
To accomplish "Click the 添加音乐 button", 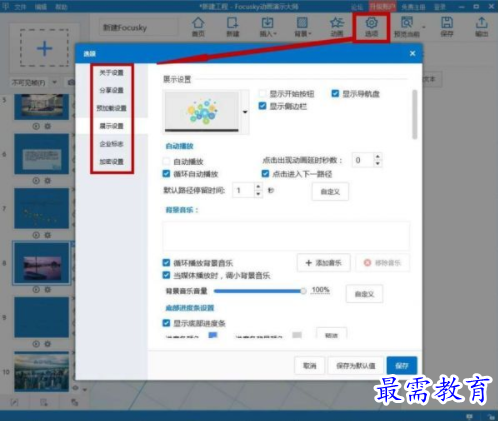I will 323,263.
